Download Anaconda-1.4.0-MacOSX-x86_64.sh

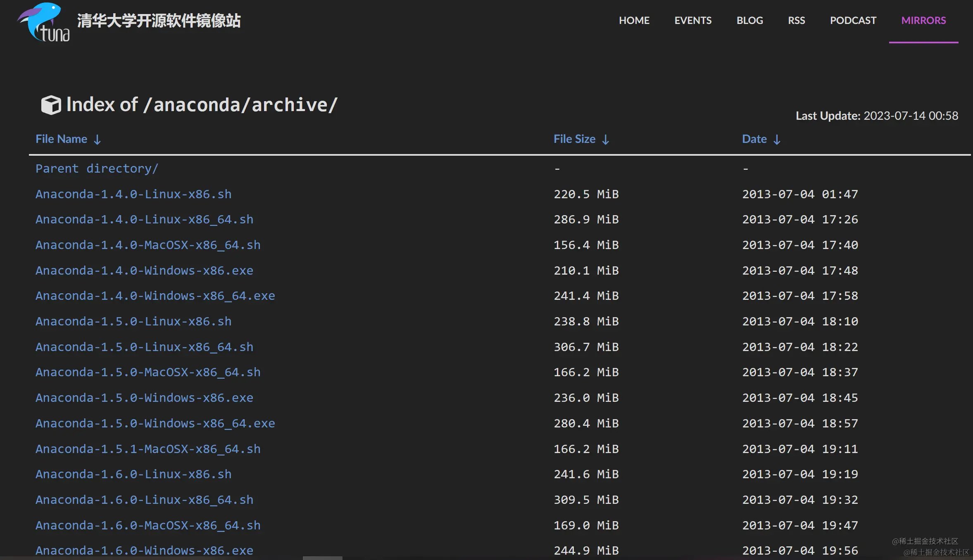pyautogui.click(x=148, y=245)
